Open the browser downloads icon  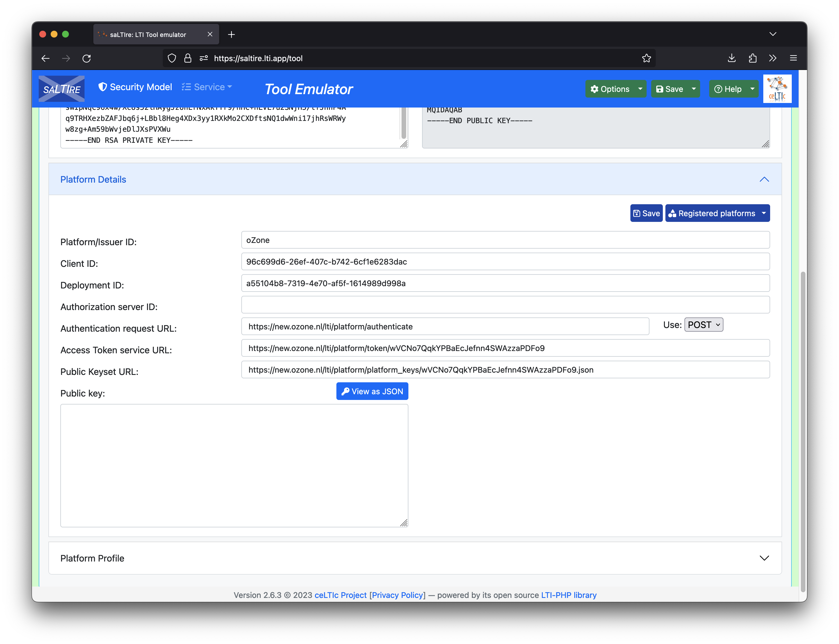pyautogui.click(x=731, y=58)
